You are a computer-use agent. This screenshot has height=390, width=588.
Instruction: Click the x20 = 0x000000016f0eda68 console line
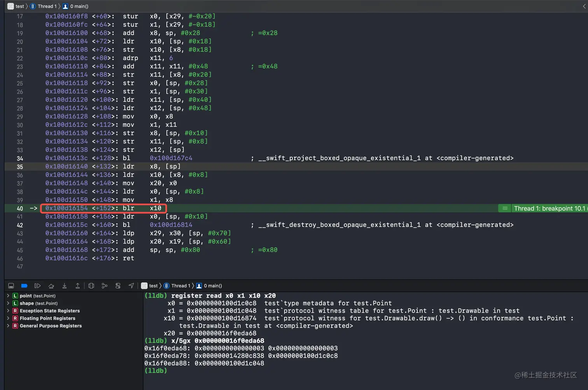click(210, 333)
